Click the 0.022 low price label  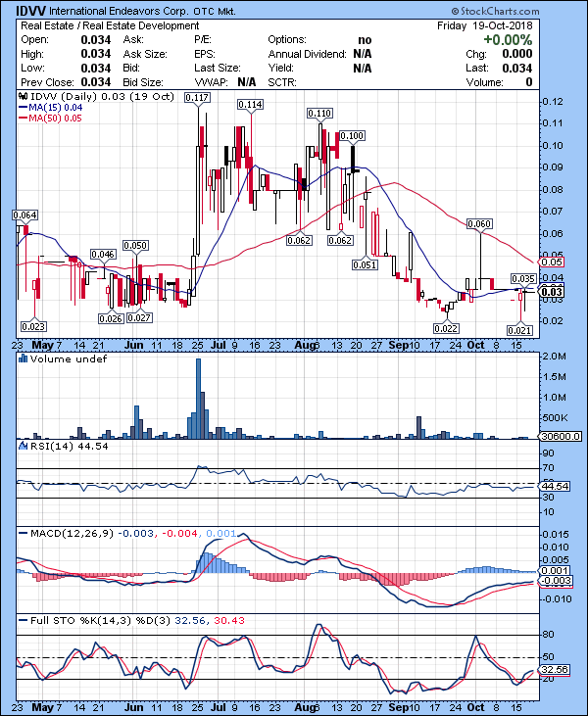[446, 328]
